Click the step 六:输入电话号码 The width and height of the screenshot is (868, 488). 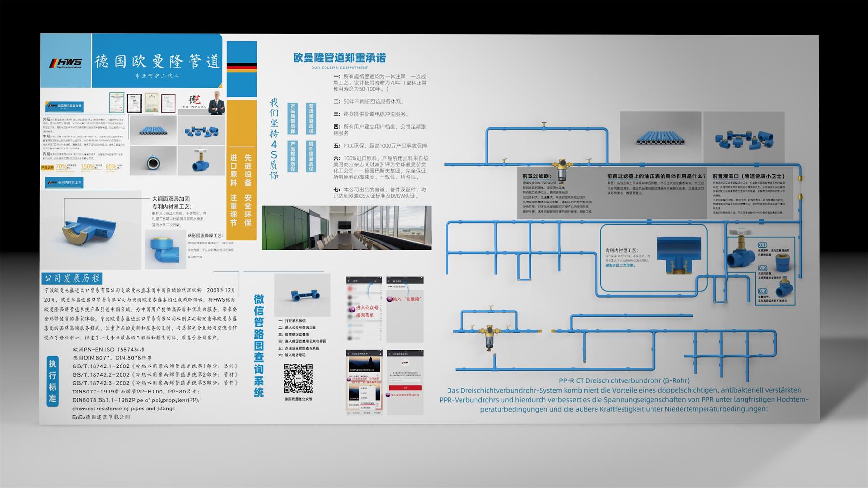[x=292, y=355]
